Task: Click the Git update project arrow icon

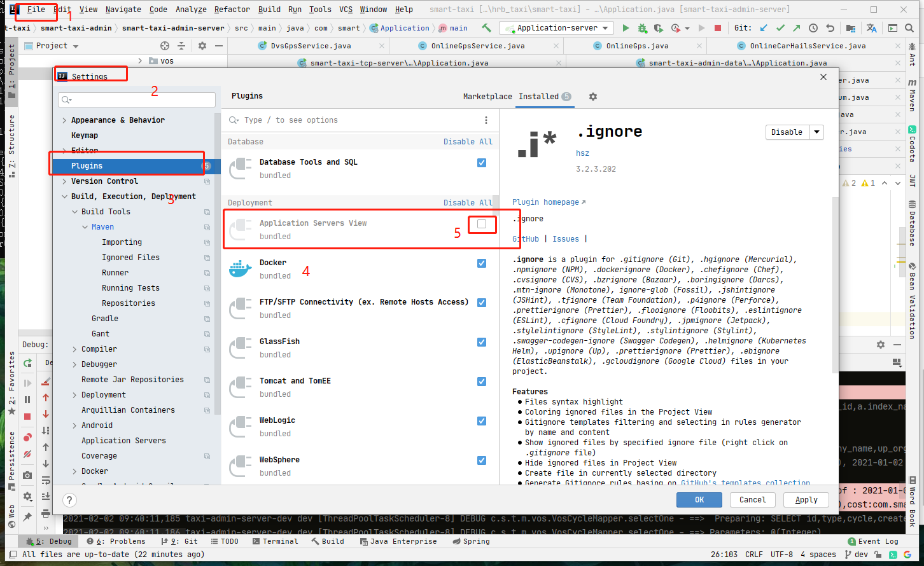Action: click(x=764, y=28)
